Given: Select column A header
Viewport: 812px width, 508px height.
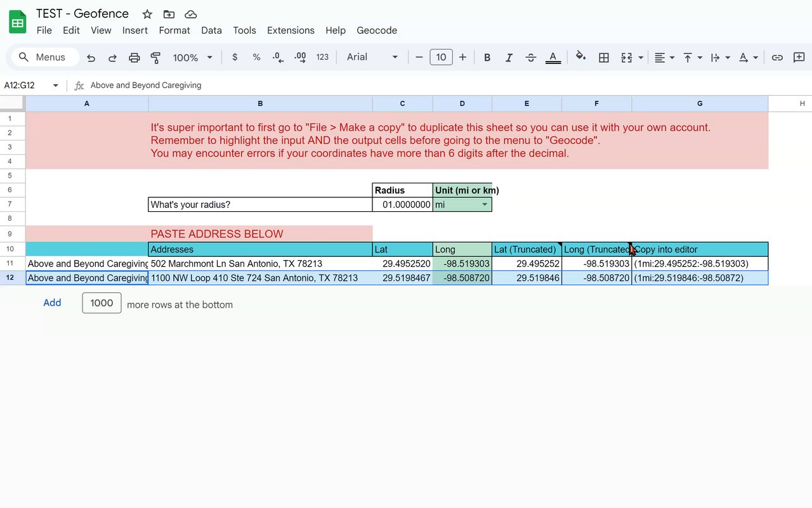Looking at the screenshot, I should click(x=86, y=103).
